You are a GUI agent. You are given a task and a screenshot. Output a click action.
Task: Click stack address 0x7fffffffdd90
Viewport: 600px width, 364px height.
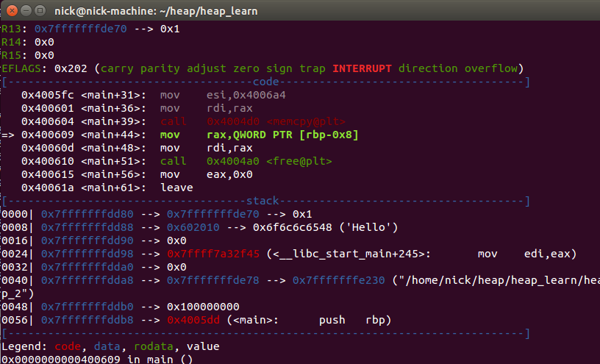87,240
